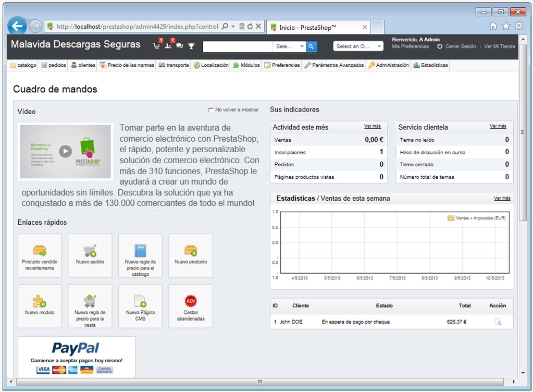The width and height of the screenshot is (533, 392).
Task: Open the browser Home icon
Action: [x=493, y=26]
